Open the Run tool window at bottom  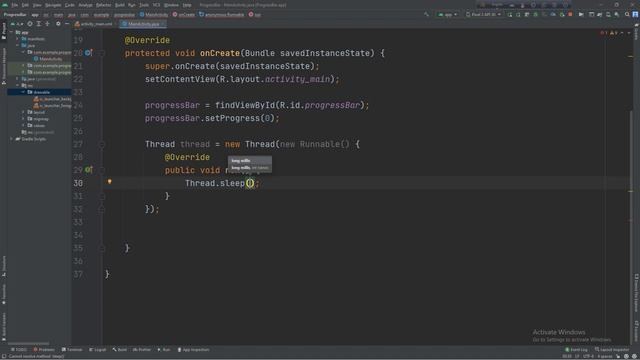coord(164,350)
